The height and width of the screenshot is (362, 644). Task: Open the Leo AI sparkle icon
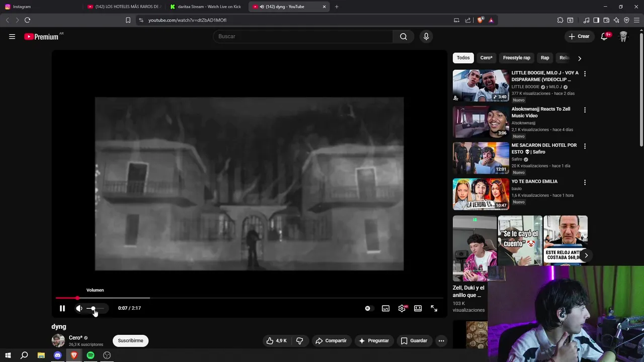[x=616, y=20]
